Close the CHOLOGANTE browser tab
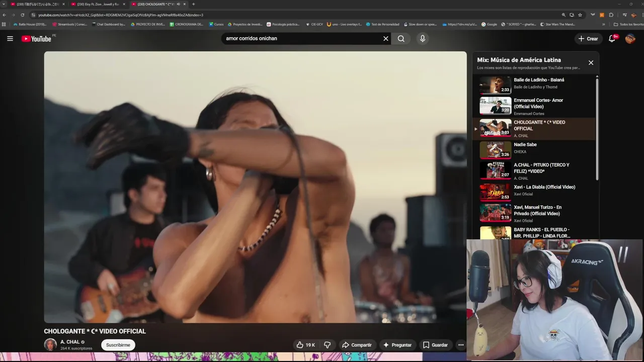The height and width of the screenshot is (362, 644). coord(184,4)
